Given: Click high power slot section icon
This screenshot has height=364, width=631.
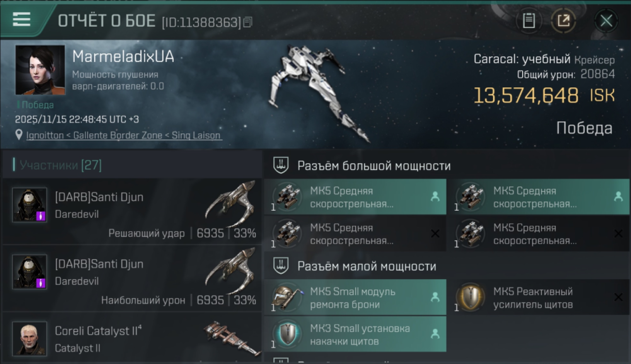Looking at the screenshot, I should [281, 165].
